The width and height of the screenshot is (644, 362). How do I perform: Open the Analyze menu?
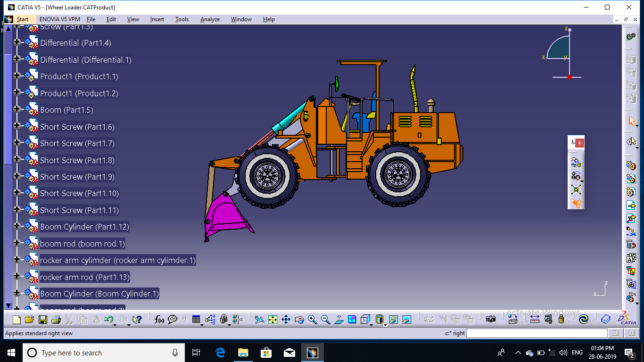[x=210, y=19]
